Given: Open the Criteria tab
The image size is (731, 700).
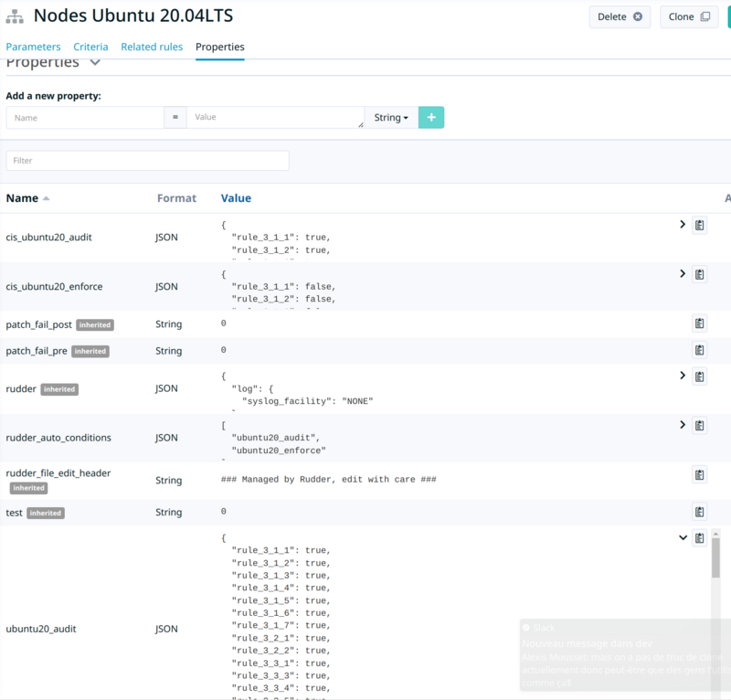Looking at the screenshot, I should pyautogui.click(x=90, y=47).
